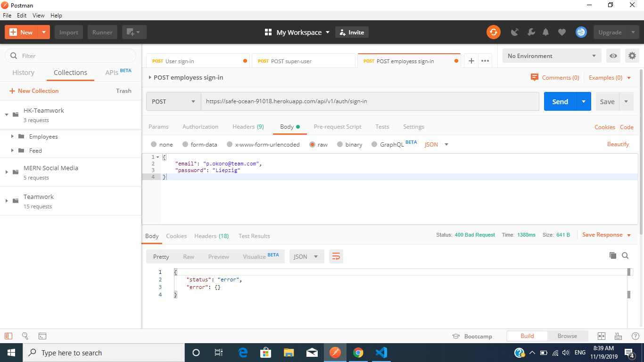Image resolution: width=644 pixels, height=362 pixels.
Task: Open the File menu
Action: [x=7, y=16]
